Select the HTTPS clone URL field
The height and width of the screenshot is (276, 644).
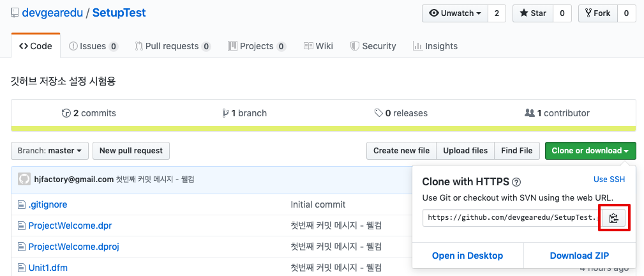[513, 218]
